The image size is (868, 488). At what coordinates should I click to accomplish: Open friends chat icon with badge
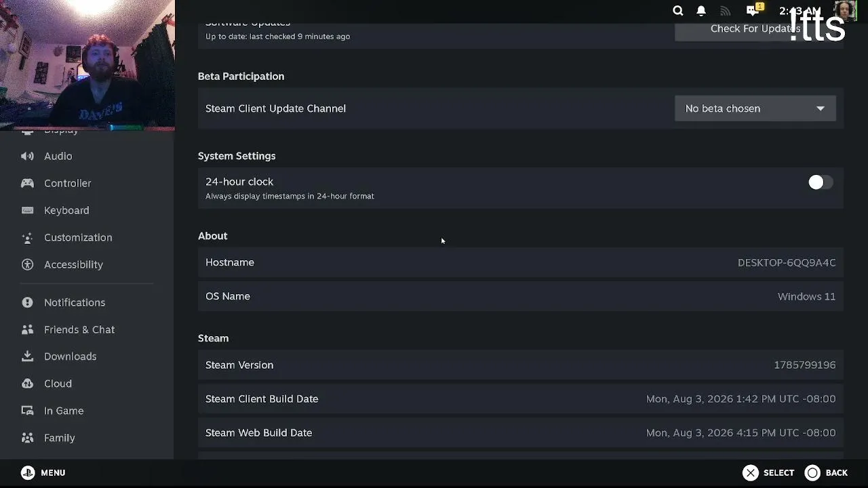pos(754,9)
